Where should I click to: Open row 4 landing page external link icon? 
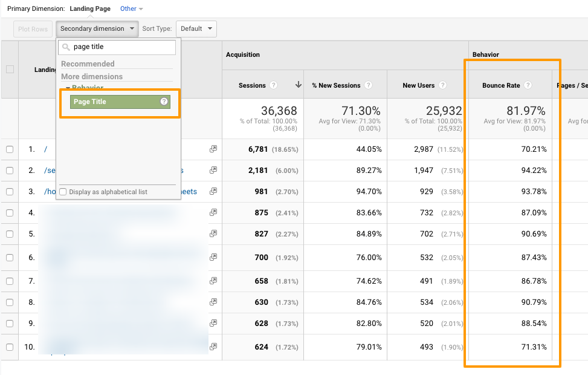click(x=213, y=212)
